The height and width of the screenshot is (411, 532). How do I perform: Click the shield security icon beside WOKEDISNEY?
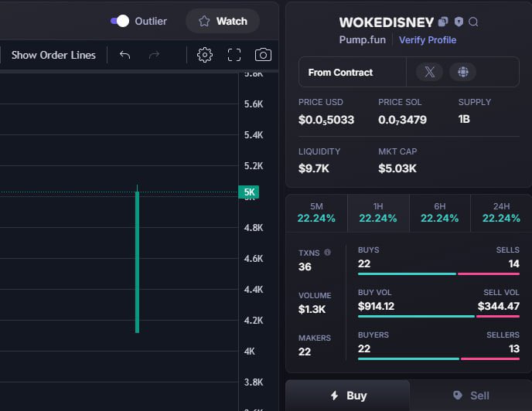coord(459,22)
